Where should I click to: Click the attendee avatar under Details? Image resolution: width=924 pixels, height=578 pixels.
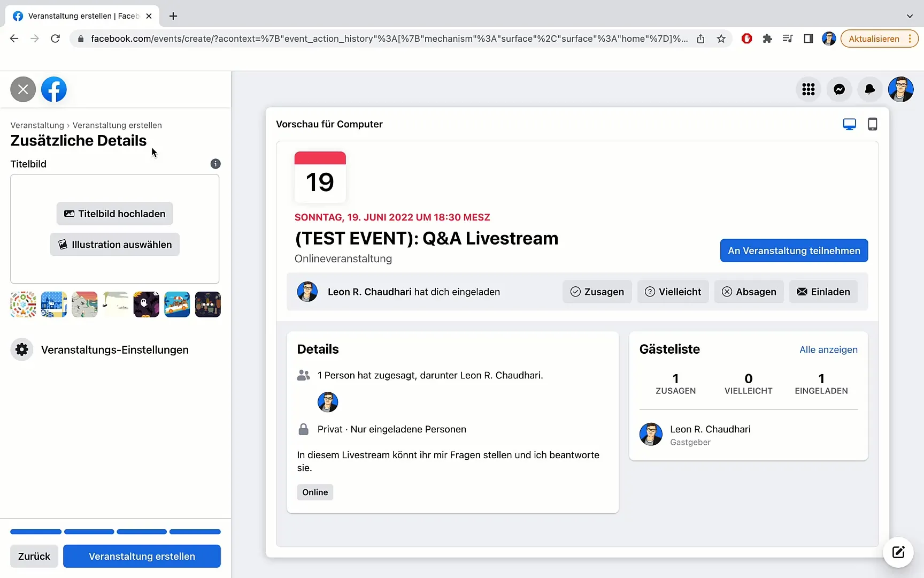click(x=328, y=402)
